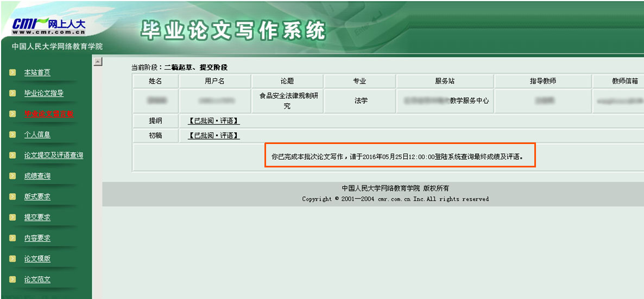This screenshot has width=644, height=299.
Task: Click the 毕业论文写作系统 banner title
Action: (x=233, y=31)
